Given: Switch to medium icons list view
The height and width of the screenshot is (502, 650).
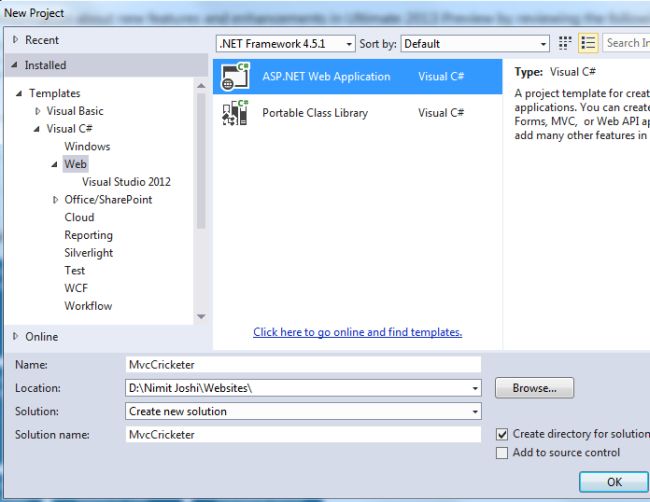Looking at the screenshot, I should click(588, 43).
